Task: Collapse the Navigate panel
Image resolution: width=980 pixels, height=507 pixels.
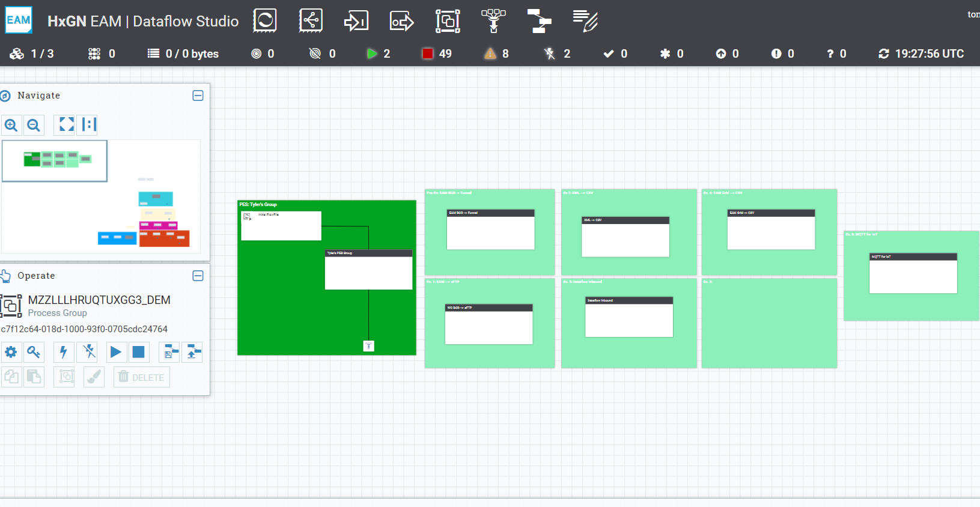Action: click(198, 96)
